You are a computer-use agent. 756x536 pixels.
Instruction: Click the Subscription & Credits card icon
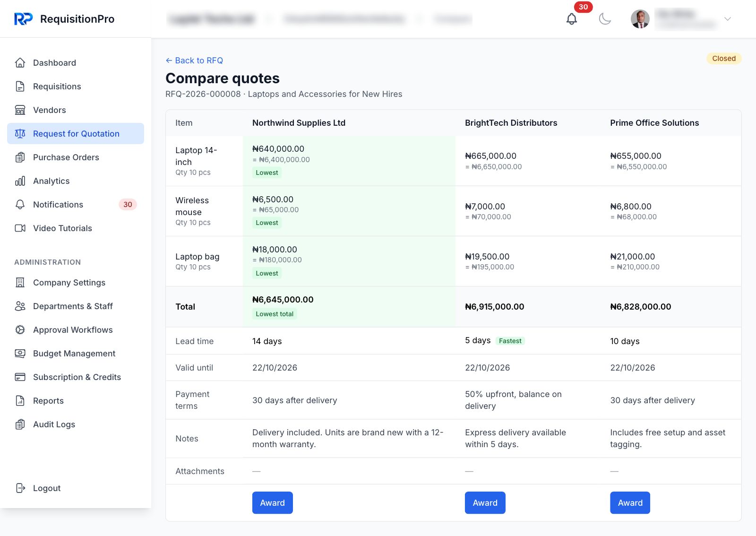point(20,377)
